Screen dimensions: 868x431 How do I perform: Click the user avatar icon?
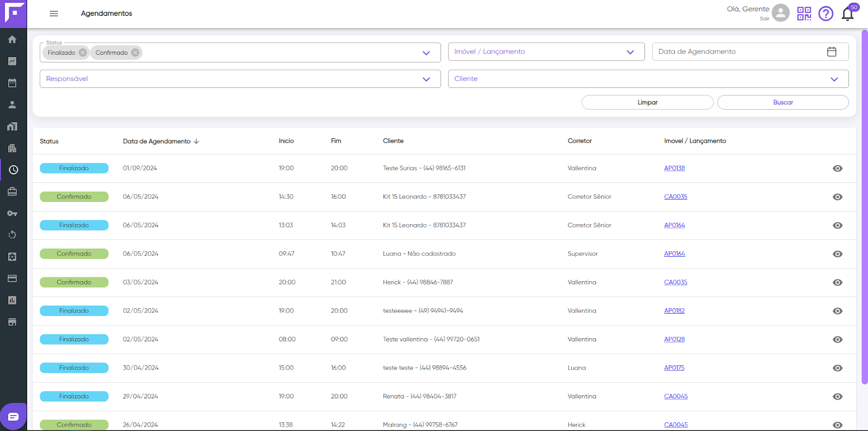781,12
